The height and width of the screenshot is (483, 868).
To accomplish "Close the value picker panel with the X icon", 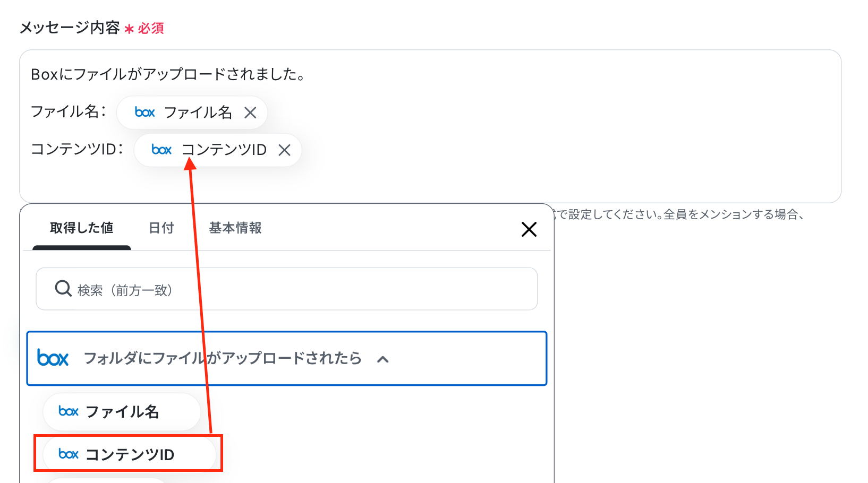I will click(529, 229).
